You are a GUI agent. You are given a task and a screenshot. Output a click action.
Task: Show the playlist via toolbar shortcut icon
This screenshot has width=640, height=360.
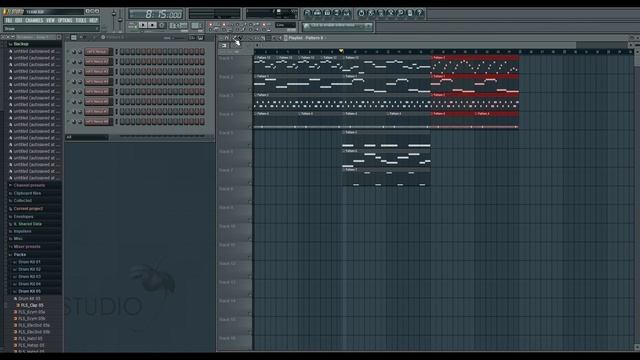point(307,13)
